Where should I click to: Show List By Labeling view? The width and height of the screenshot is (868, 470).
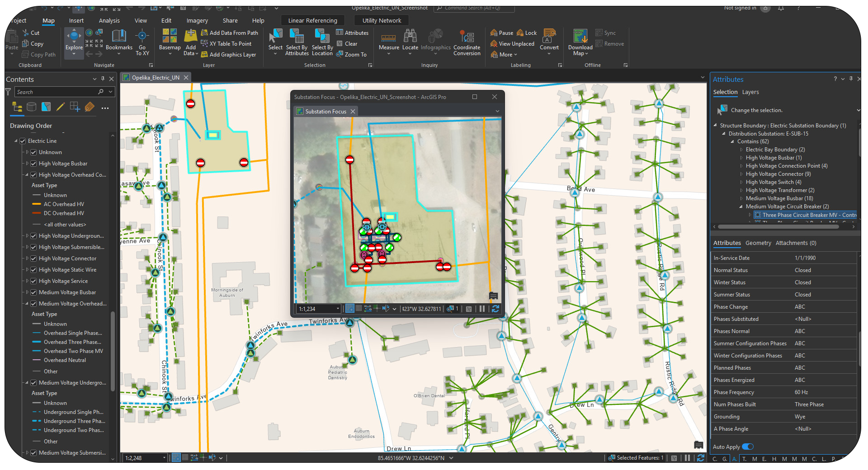[x=90, y=107]
